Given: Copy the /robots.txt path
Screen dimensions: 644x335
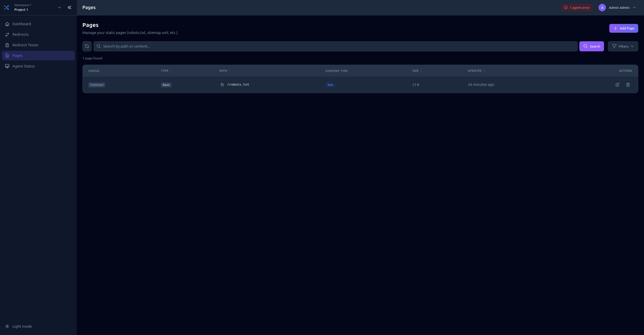Looking at the screenshot, I should [222, 85].
